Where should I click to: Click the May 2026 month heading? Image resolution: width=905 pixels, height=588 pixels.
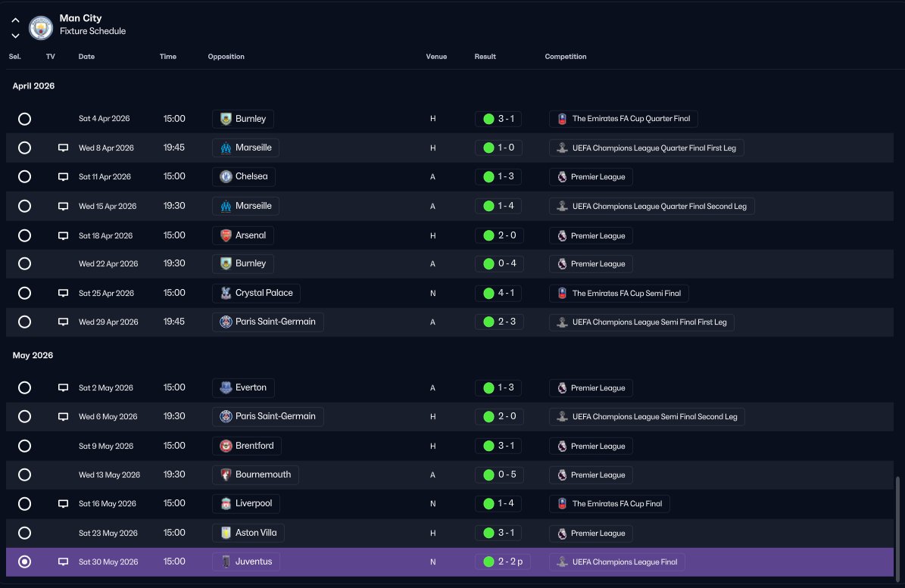[x=33, y=355]
